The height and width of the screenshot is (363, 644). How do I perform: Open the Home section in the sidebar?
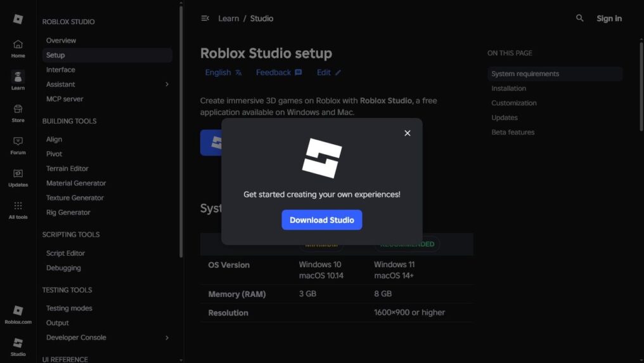pos(18,48)
